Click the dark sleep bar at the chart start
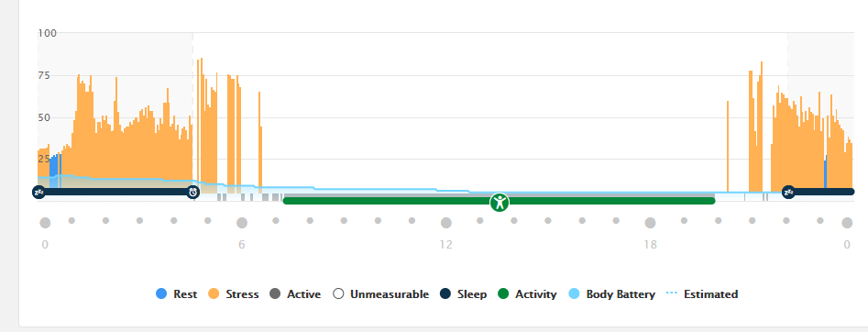 (115, 192)
